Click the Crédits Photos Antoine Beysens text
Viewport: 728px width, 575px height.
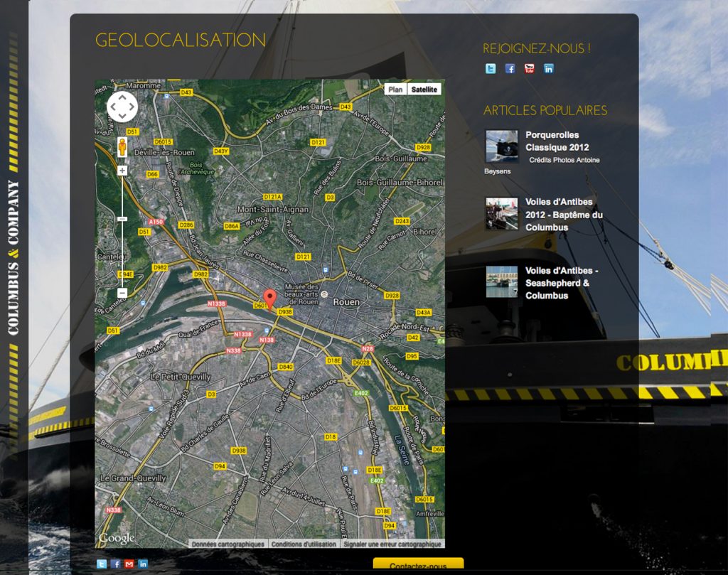point(542,166)
